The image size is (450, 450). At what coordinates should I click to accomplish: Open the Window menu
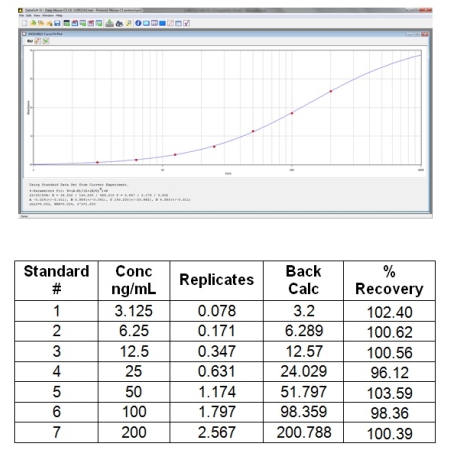[x=48, y=15]
